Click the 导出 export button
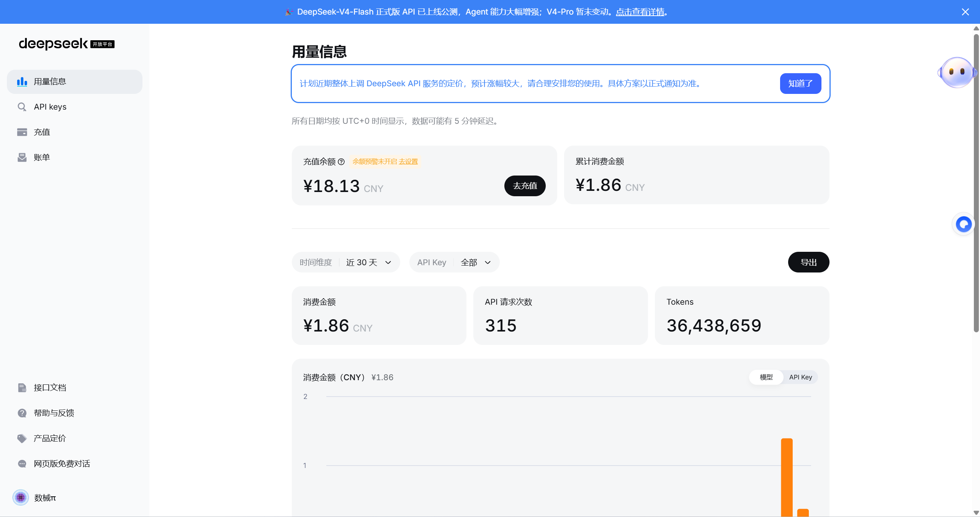 pos(808,263)
